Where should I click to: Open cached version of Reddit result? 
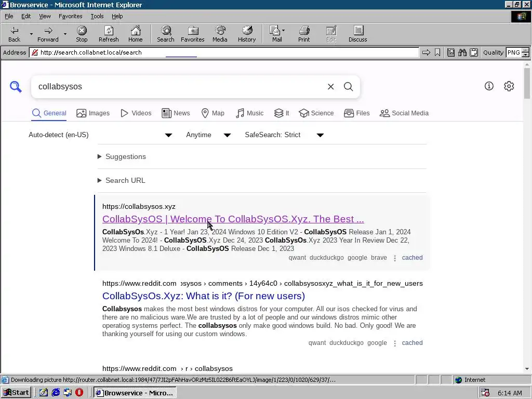(x=412, y=343)
